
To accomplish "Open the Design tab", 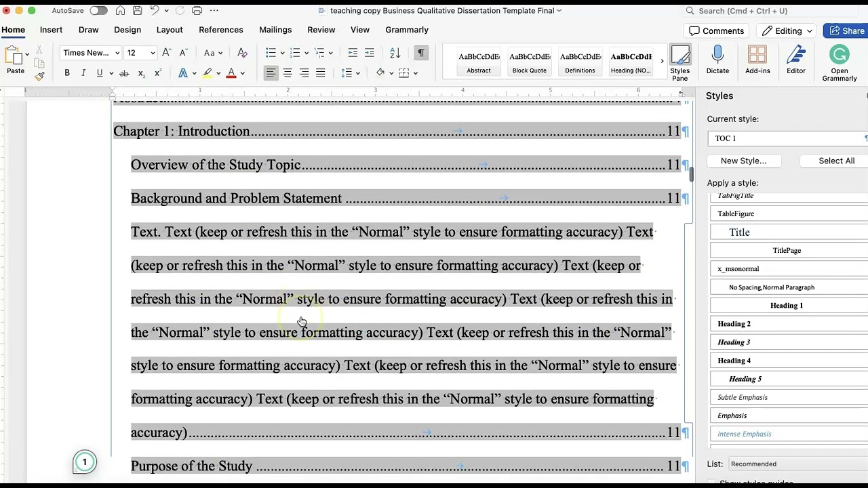I will pos(127,30).
